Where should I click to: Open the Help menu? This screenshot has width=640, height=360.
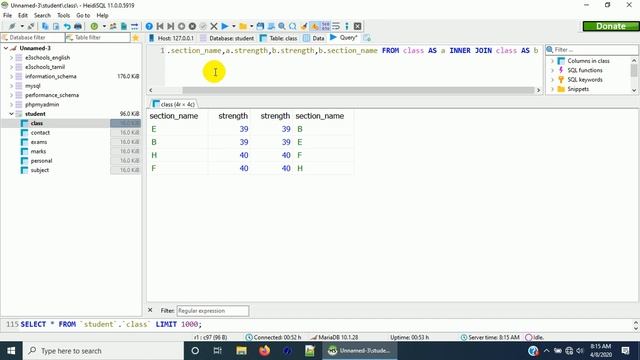(x=102, y=15)
